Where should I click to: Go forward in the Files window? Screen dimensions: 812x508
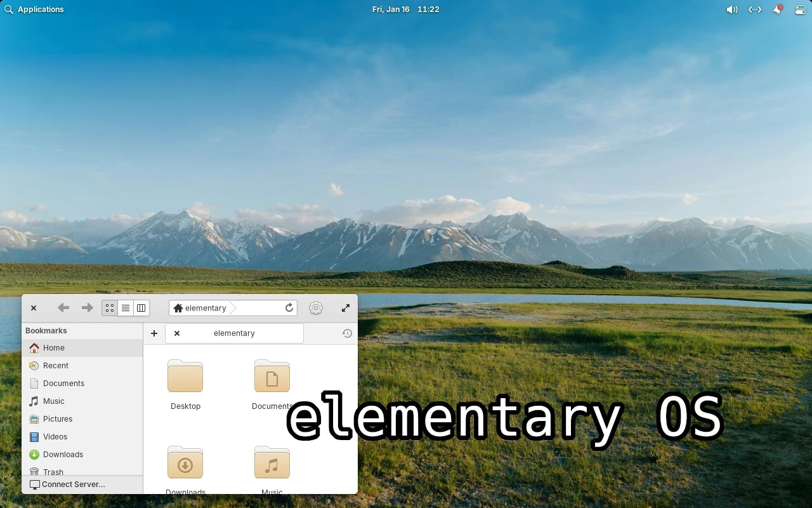click(88, 308)
